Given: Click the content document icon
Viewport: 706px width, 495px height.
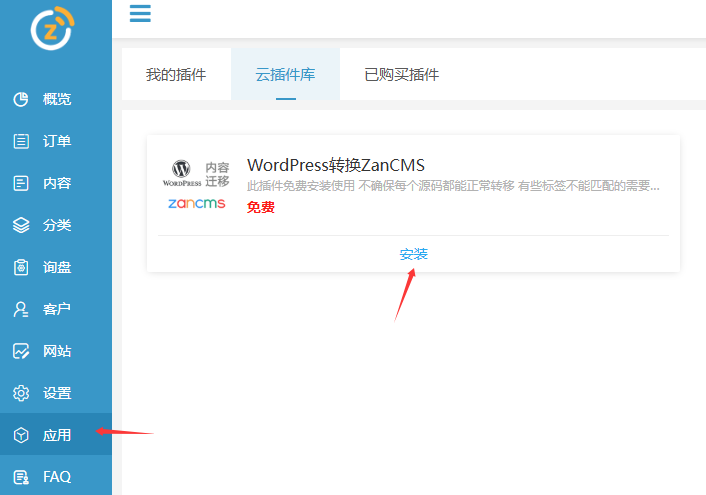Looking at the screenshot, I should point(21,183).
